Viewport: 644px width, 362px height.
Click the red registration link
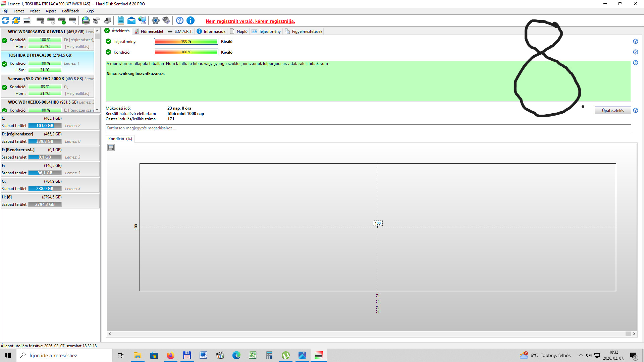click(x=250, y=21)
